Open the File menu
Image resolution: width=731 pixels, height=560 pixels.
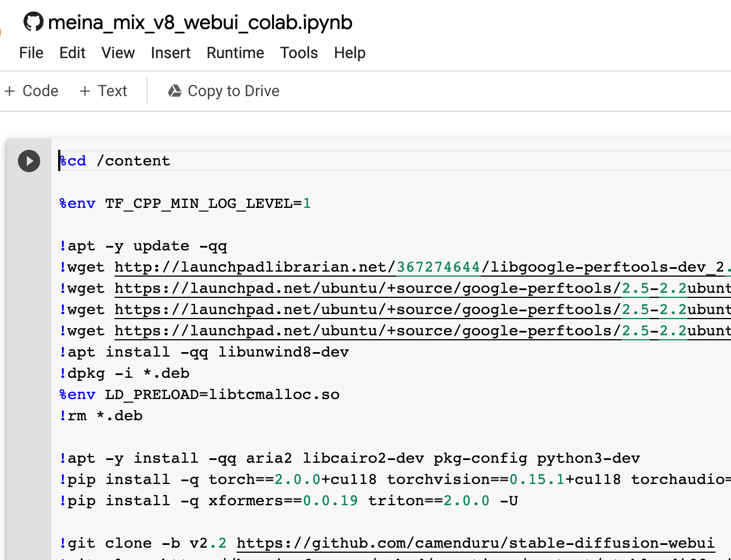(x=31, y=53)
